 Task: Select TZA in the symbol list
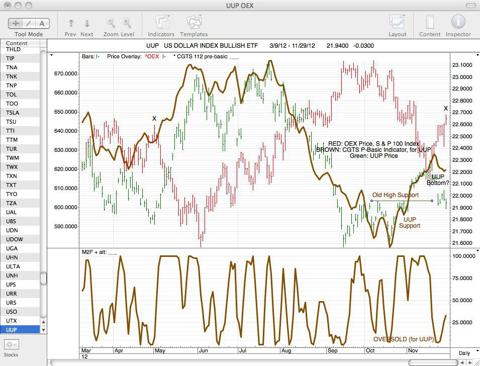pyautogui.click(x=20, y=203)
